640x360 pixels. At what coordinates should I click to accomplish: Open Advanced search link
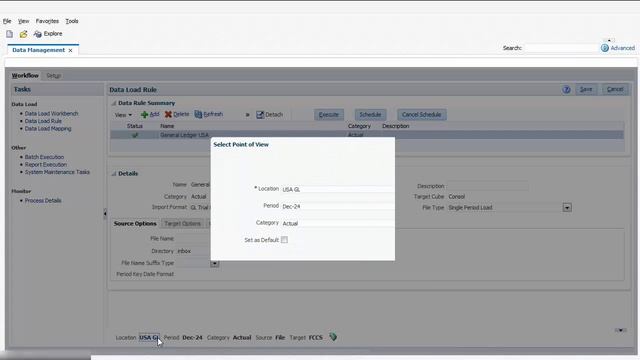pos(622,48)
